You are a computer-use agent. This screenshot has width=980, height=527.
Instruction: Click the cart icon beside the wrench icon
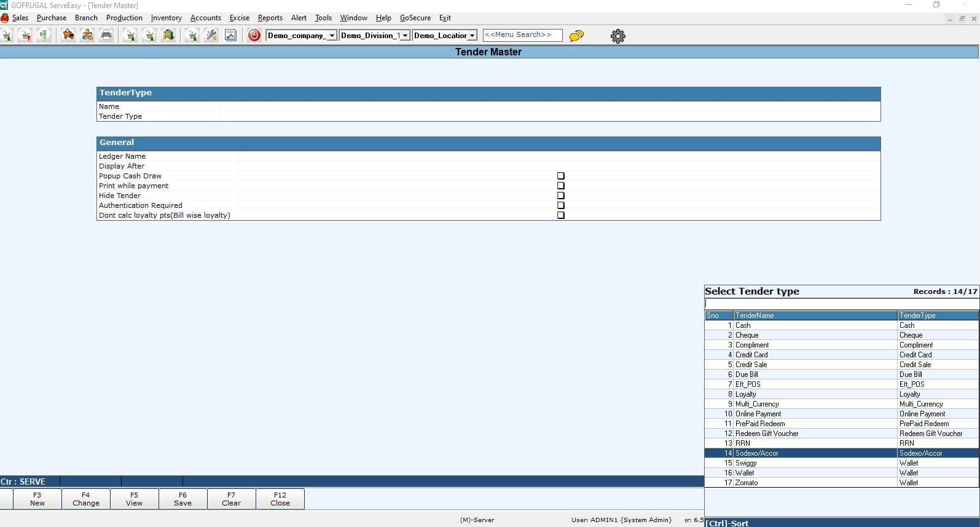(x=192, y=36)
